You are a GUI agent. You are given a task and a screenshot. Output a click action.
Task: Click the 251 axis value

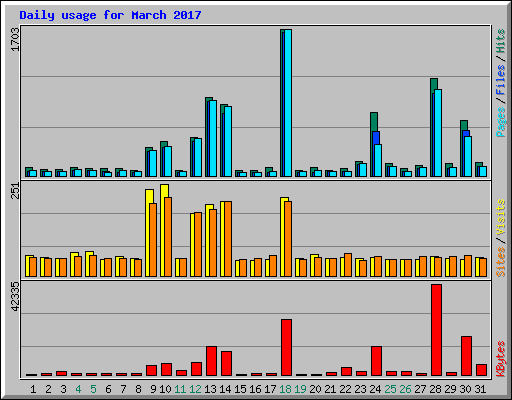[x=15, y=191]
